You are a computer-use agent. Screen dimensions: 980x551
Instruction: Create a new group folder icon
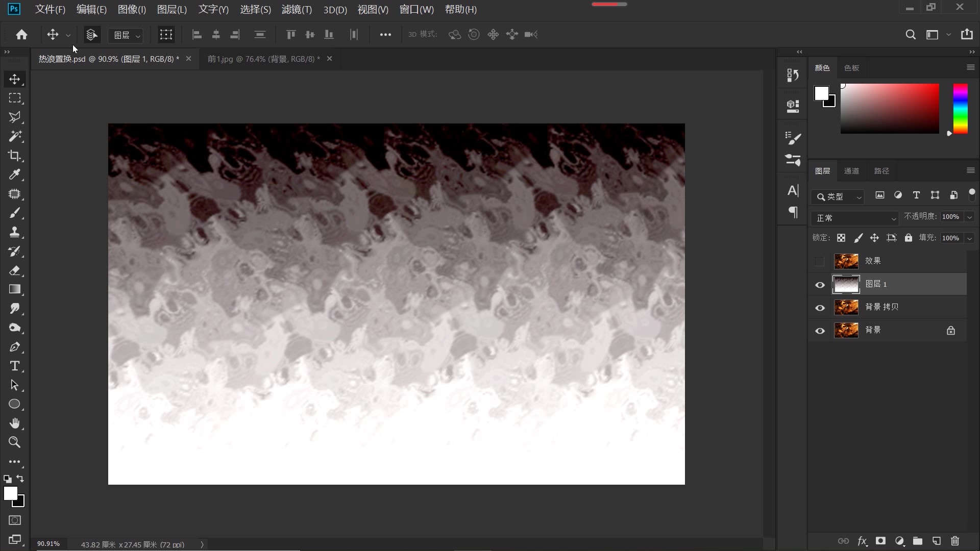(918, 541)
